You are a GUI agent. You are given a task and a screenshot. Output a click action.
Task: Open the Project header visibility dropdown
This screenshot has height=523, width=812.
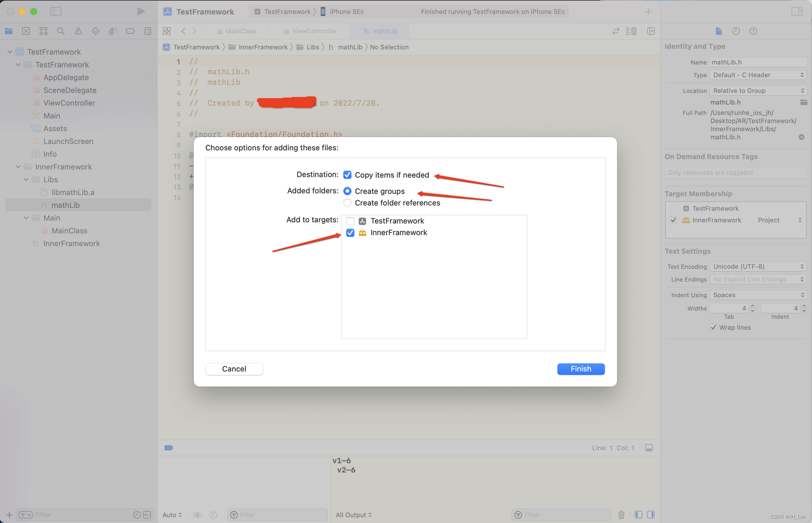coord(780,220)
